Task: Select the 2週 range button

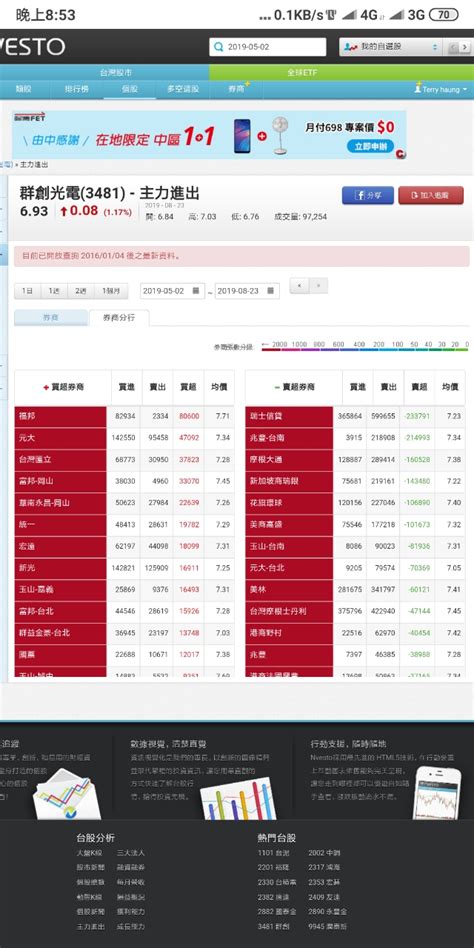Action: point(81,291)
